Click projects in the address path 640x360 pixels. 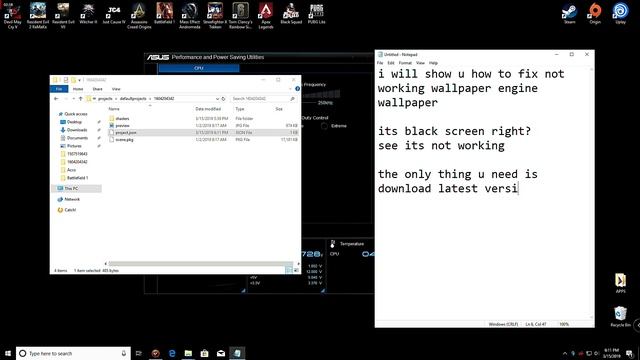pos(105,99)
